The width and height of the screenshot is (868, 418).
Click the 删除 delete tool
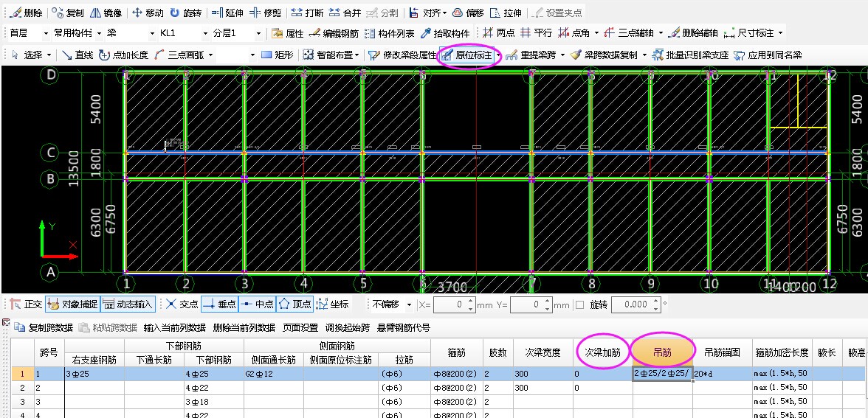27,13
